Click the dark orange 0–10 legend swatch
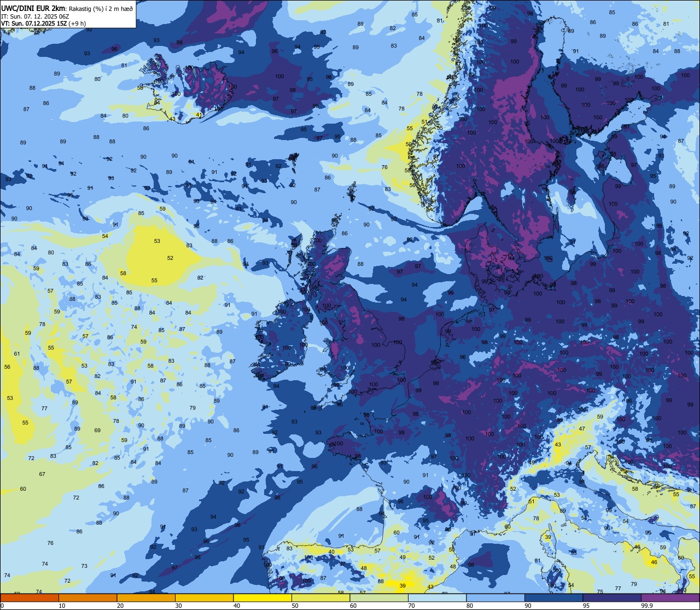 (x=30, y=597)
